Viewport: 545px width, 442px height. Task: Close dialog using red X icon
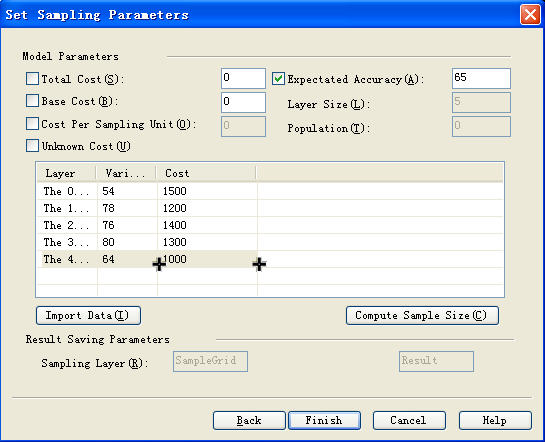pos(530,15)
